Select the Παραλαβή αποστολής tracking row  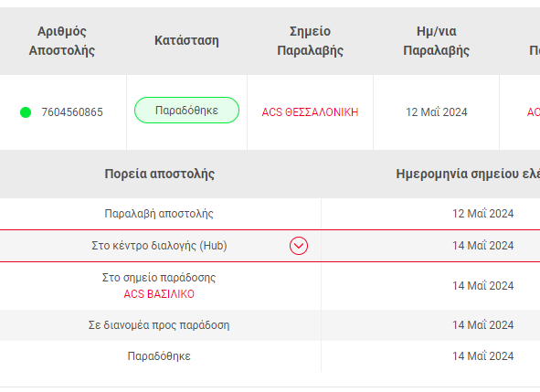click(270, 214)
